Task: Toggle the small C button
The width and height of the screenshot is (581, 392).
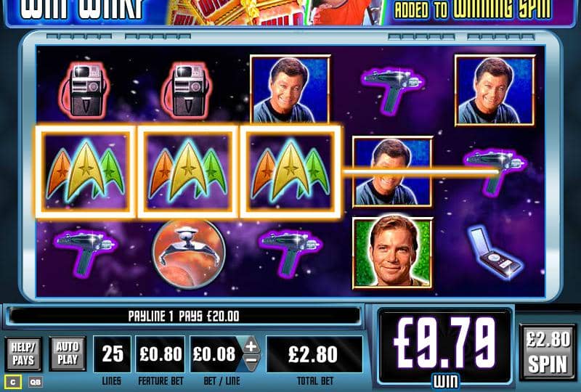Action: 13,382
